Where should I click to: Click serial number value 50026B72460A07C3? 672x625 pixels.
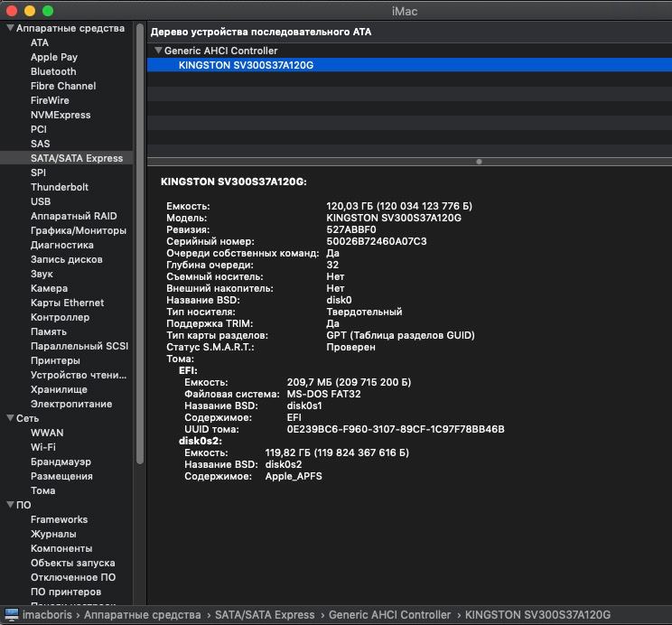click(377, 241)
